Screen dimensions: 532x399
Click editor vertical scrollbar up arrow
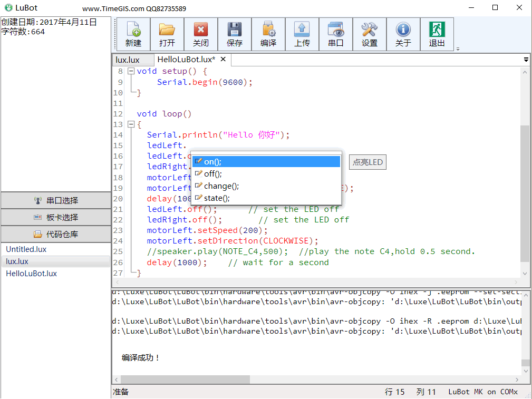coord(525,72)
